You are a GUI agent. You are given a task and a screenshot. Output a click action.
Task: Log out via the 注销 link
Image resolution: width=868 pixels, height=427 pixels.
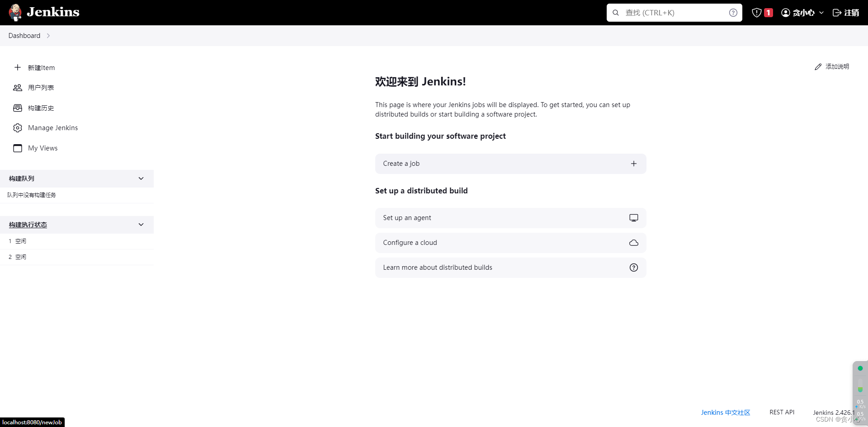pos(852,13)
